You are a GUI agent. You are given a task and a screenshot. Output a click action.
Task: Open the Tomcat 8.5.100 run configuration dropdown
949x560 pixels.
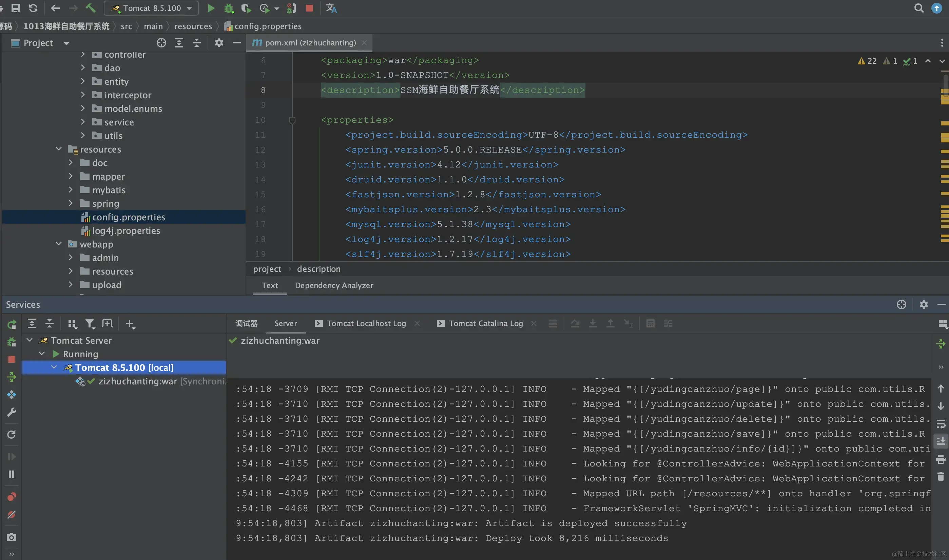[x=151, y=8]
